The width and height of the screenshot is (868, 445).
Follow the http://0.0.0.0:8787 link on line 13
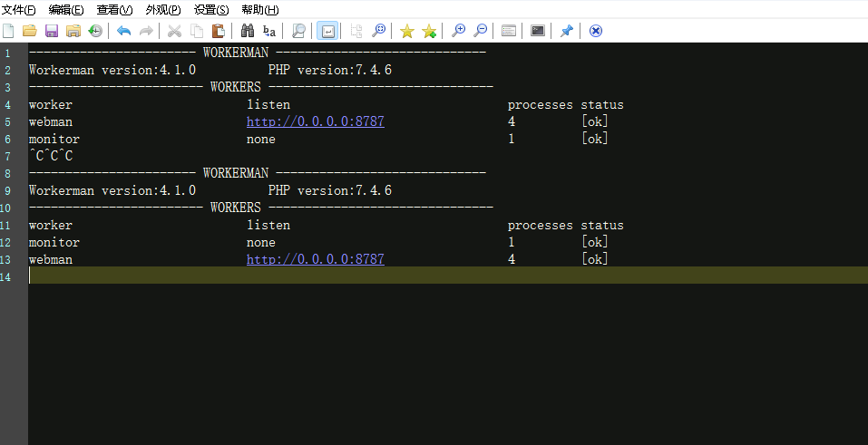point(316,259)
